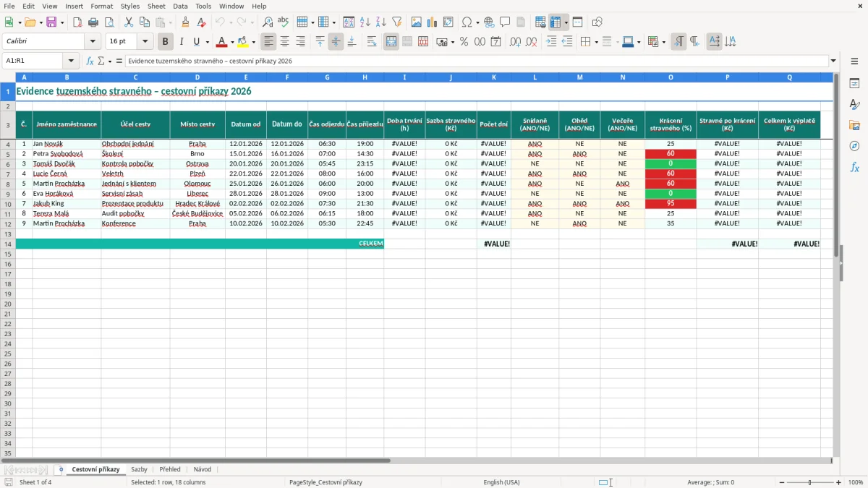Open the Sort dialog

(x=349, y=22)
